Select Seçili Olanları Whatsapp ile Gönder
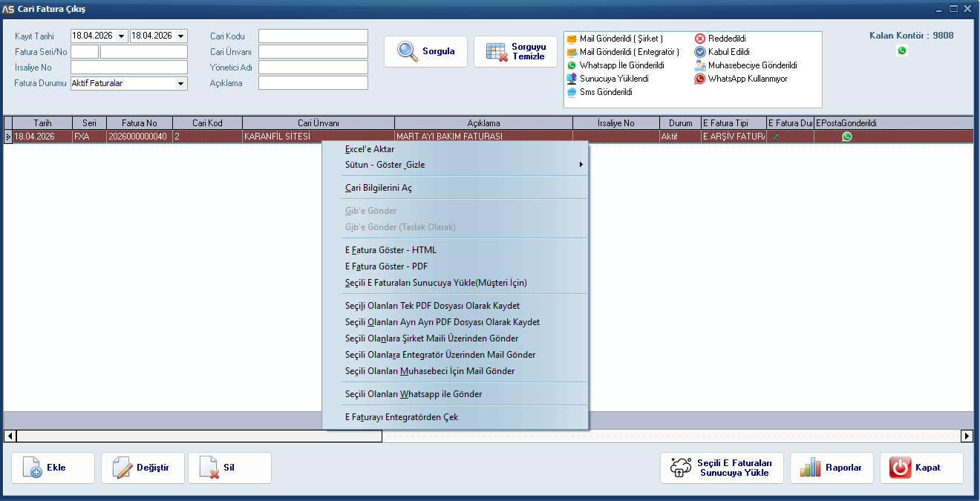This screenshot has height=501, width=980. (414, 394)
